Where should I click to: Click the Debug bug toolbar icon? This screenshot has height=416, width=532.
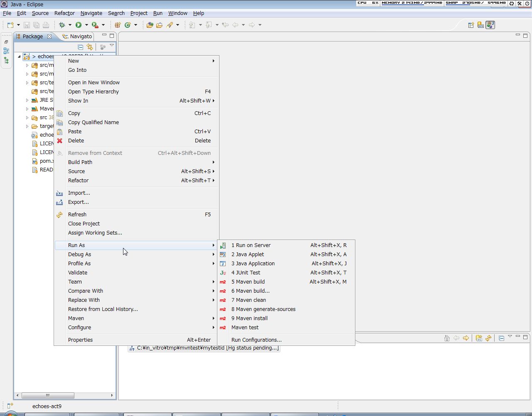coord(62,25)
